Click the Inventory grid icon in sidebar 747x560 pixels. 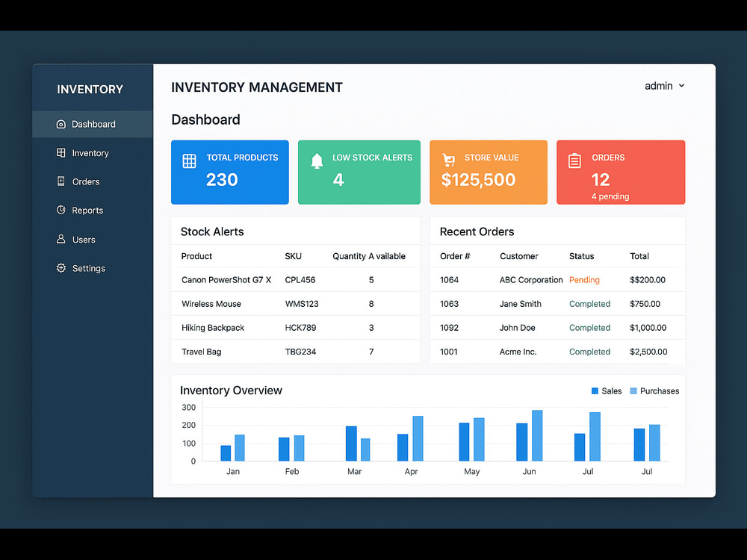(x=61, y=153)
